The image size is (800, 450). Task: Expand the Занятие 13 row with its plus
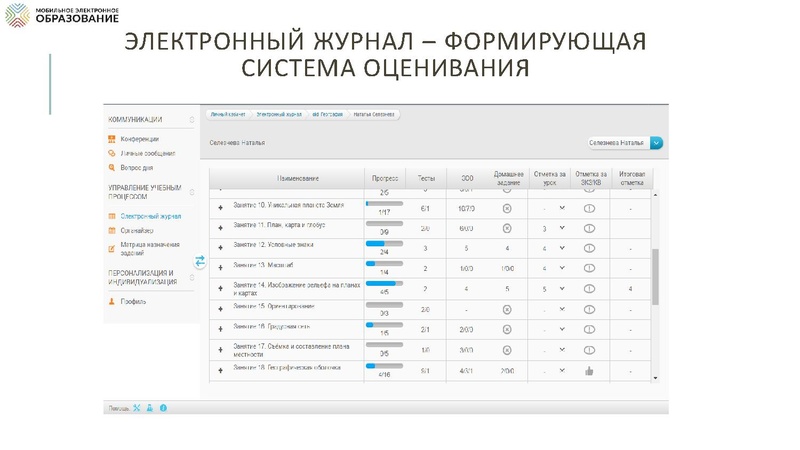(220, 268)
